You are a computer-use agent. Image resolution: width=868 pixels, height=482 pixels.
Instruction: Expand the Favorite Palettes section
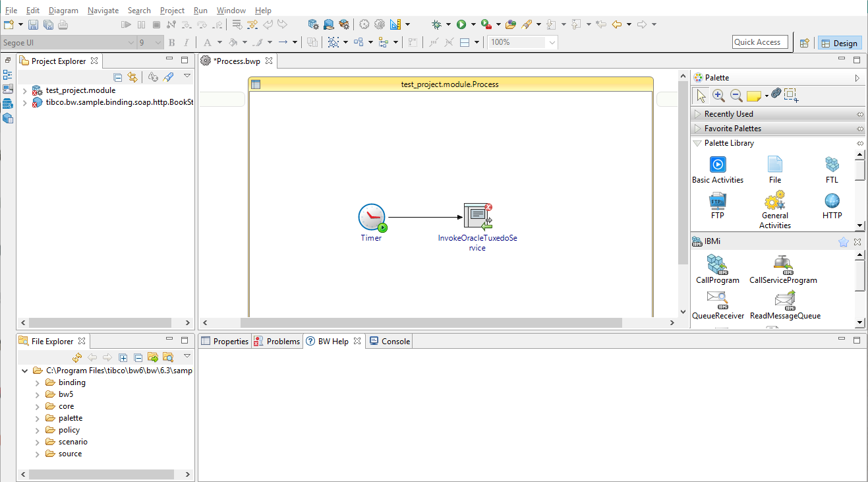click(776, 129)
